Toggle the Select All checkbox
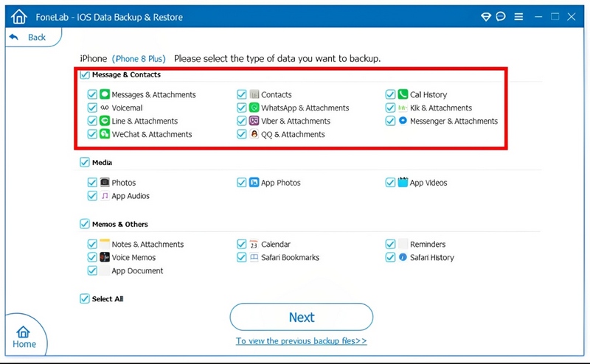 click(x=84, y=298)
